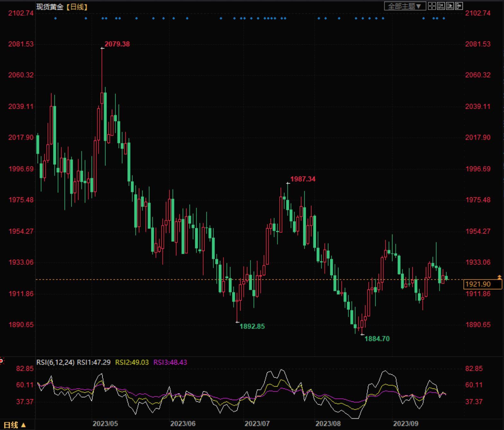Open the 日线 period selector at bottom-left
Image resolution: width=504 pixels, height=430 pixels.
tap(14, 425)
